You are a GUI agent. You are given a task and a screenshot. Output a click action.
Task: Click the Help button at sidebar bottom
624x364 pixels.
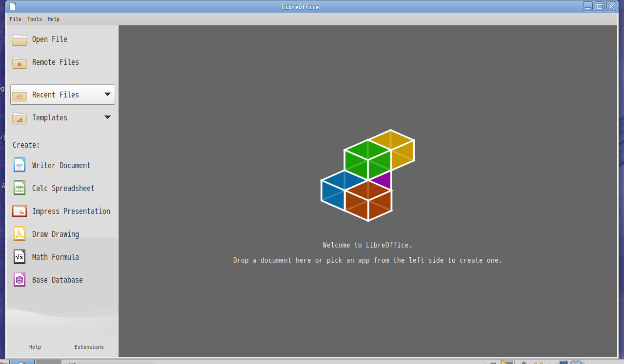(x=35, y=347)
